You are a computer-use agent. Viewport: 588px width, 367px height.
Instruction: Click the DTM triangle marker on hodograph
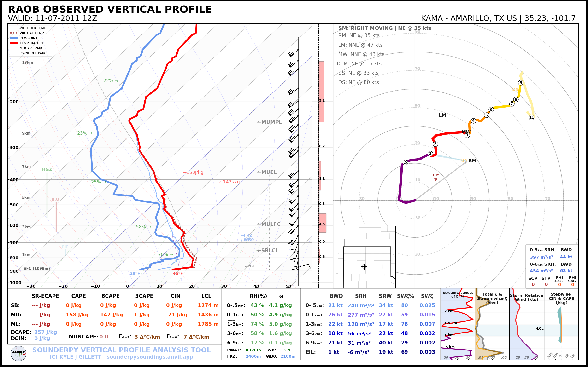[x=436, y=180]
